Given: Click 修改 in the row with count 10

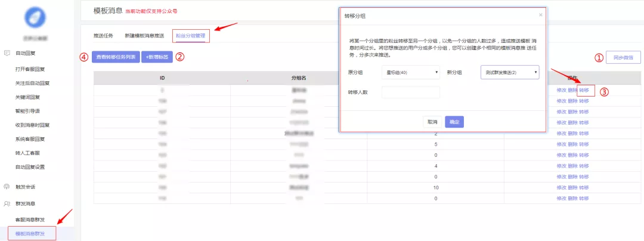Looking at the screenshot, I should [562, 188].
